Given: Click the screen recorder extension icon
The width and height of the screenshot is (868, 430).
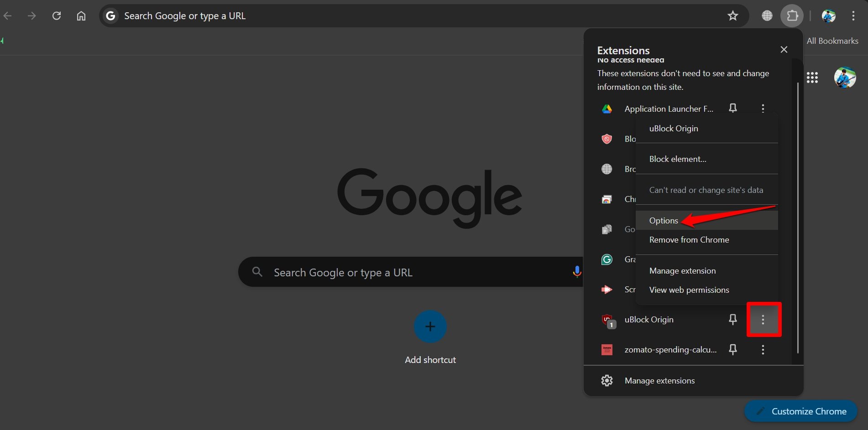Looking at the screenshot, I should pos(607,290).
